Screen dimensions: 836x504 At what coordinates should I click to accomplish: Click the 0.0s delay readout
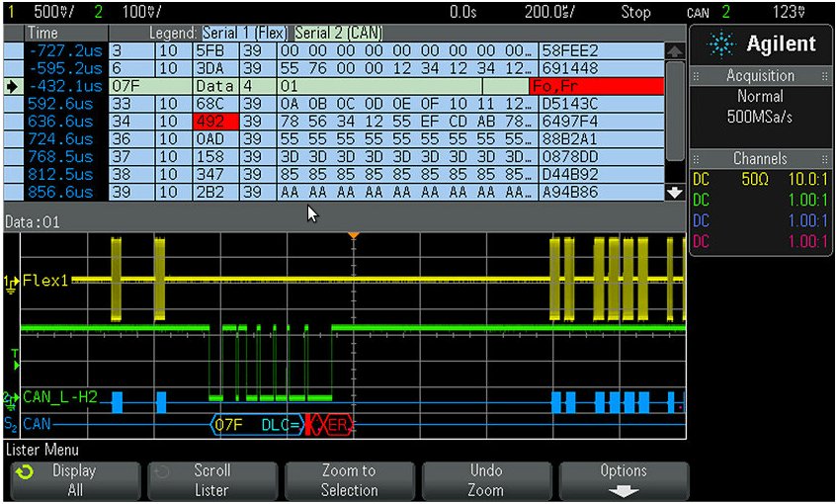(462, 11)
